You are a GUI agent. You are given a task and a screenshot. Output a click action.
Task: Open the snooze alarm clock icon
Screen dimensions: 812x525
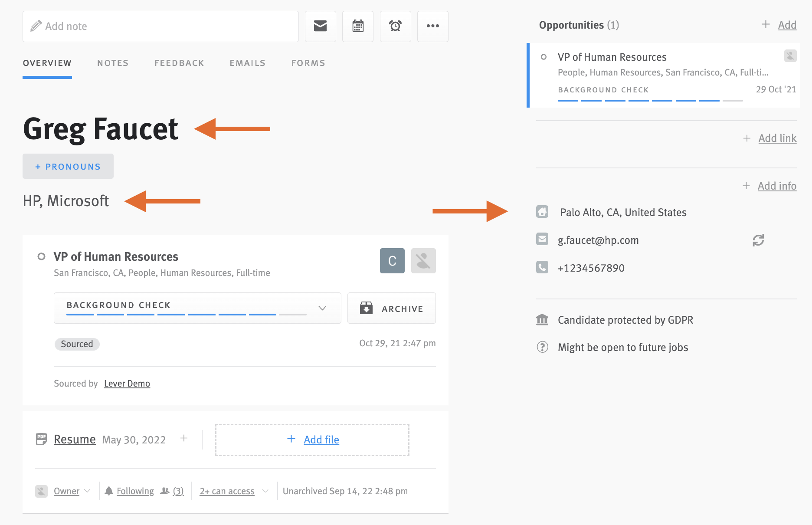point(395,26)
